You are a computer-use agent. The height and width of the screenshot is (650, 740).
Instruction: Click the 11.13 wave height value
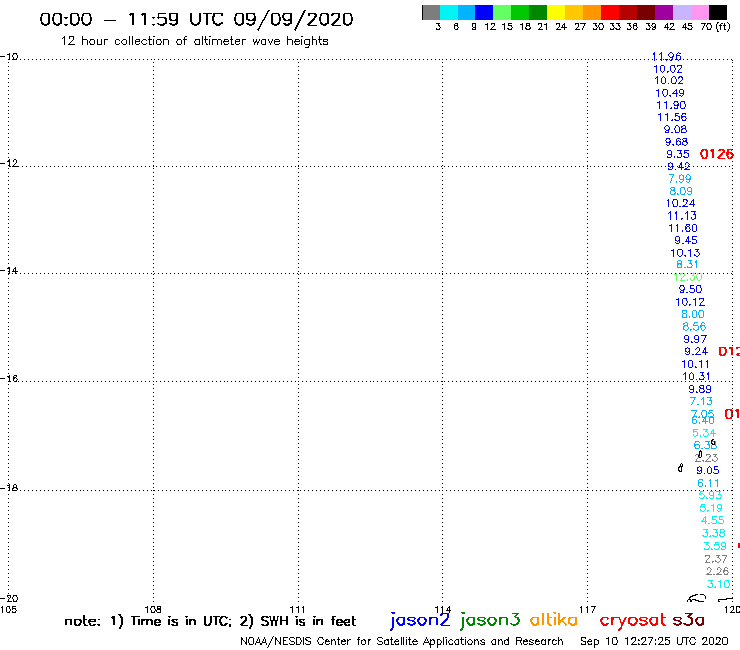pyautogui.click(x=682, y=216)
